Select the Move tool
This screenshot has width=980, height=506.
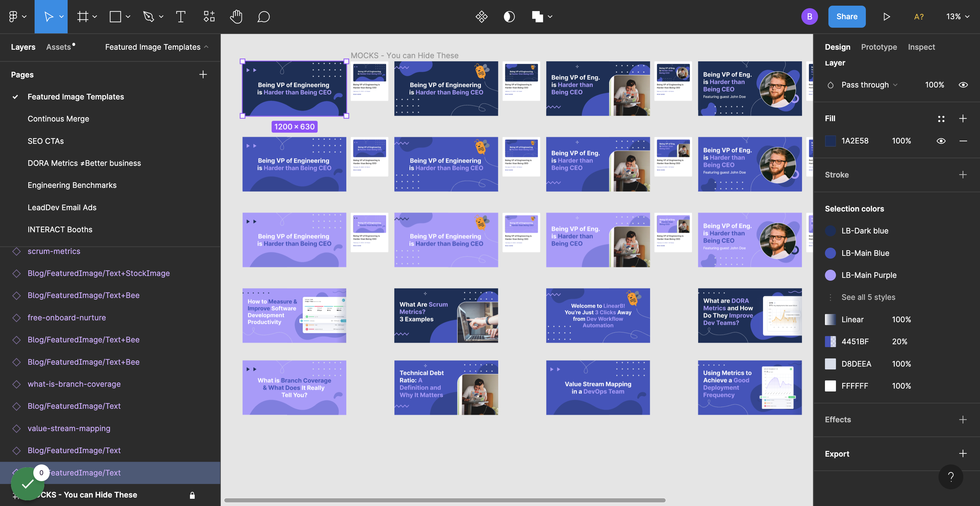coord(48,16)
